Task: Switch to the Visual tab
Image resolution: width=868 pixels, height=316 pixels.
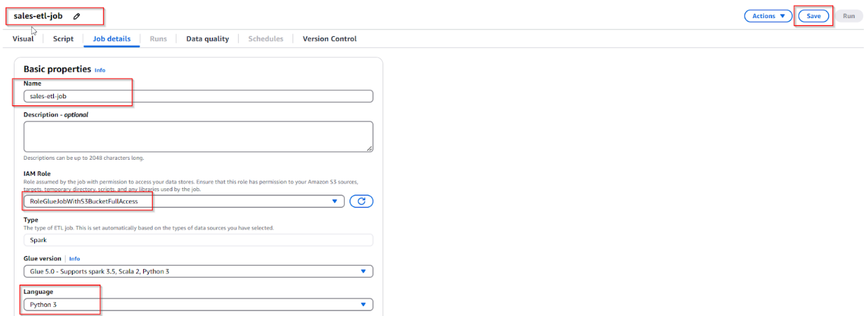Action: click(23, 39)
